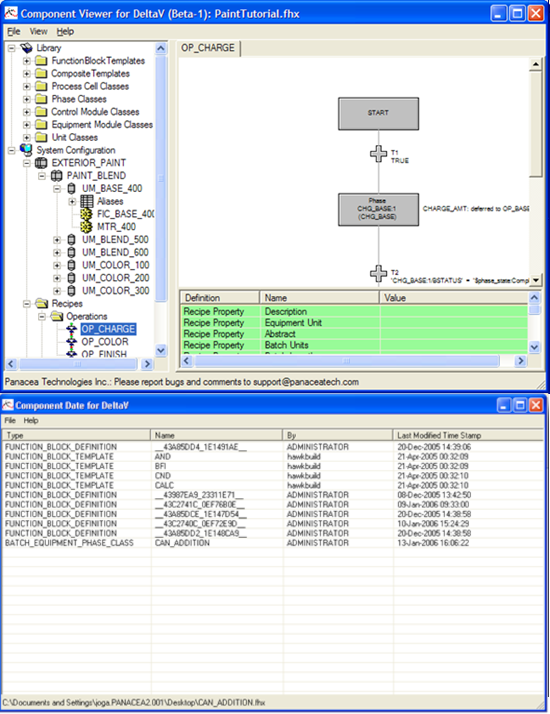Image resolution: width=550 pixels, height=714 pixels.
Task: Collapse the Operations node
Action: click(41, 316)
